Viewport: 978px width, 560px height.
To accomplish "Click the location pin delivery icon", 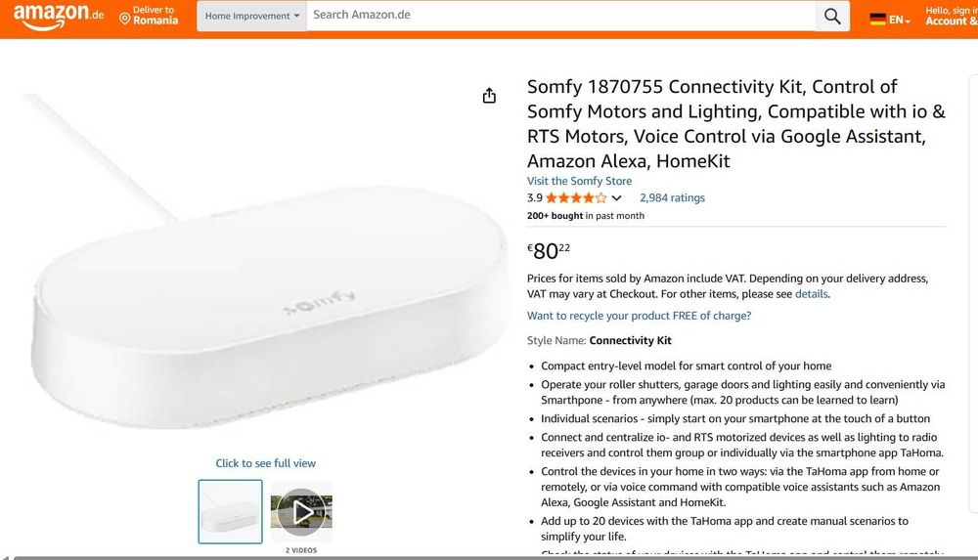I will point(125,19).
